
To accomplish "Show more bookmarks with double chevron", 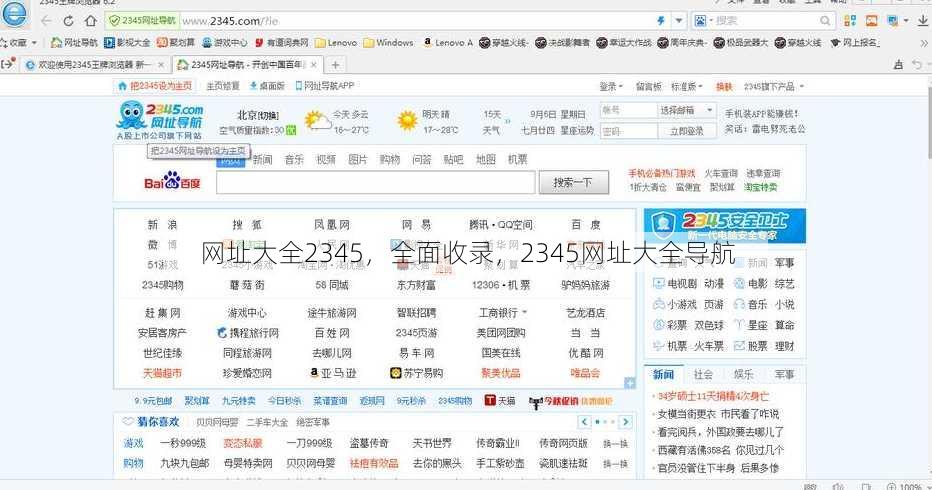I will (924, 43).
